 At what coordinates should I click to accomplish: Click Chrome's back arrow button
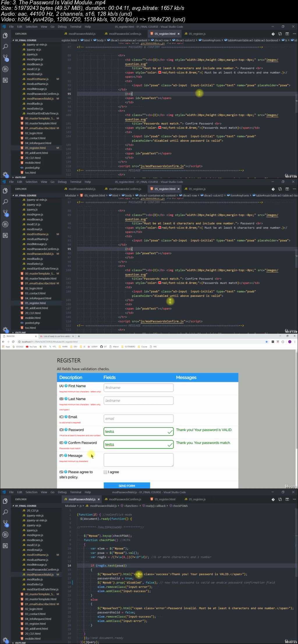pyautogui.click(x=3, y=342)
